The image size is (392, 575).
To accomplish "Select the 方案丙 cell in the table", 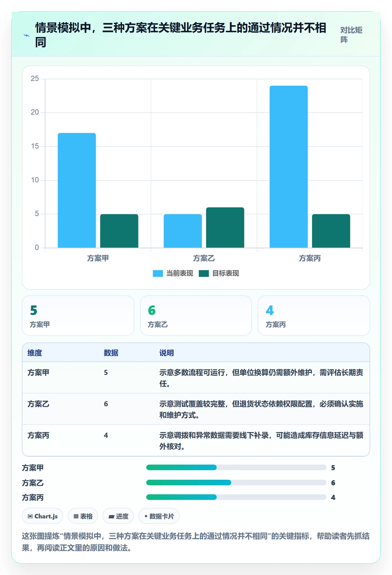I will click(x=38, y=435).
